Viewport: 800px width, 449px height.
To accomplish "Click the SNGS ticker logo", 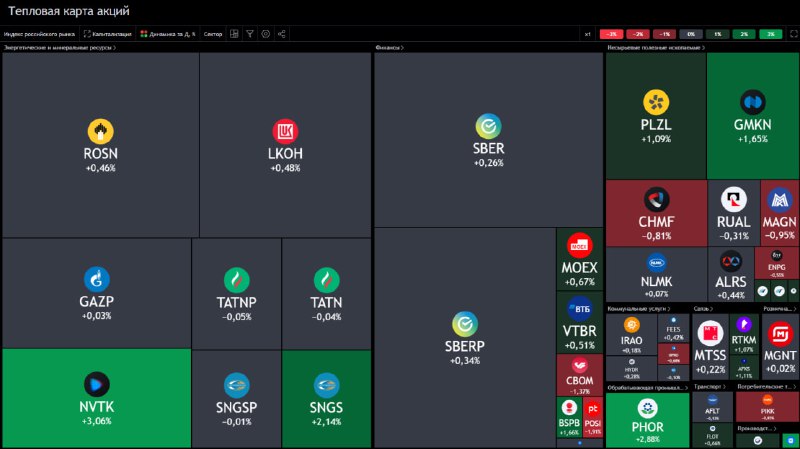I will click(327, 385).
